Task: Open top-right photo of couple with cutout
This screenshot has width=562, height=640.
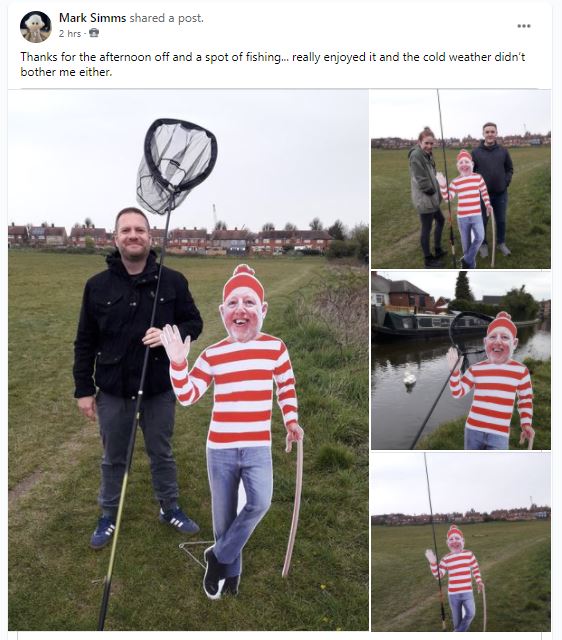Action: [x=461, y=179]
